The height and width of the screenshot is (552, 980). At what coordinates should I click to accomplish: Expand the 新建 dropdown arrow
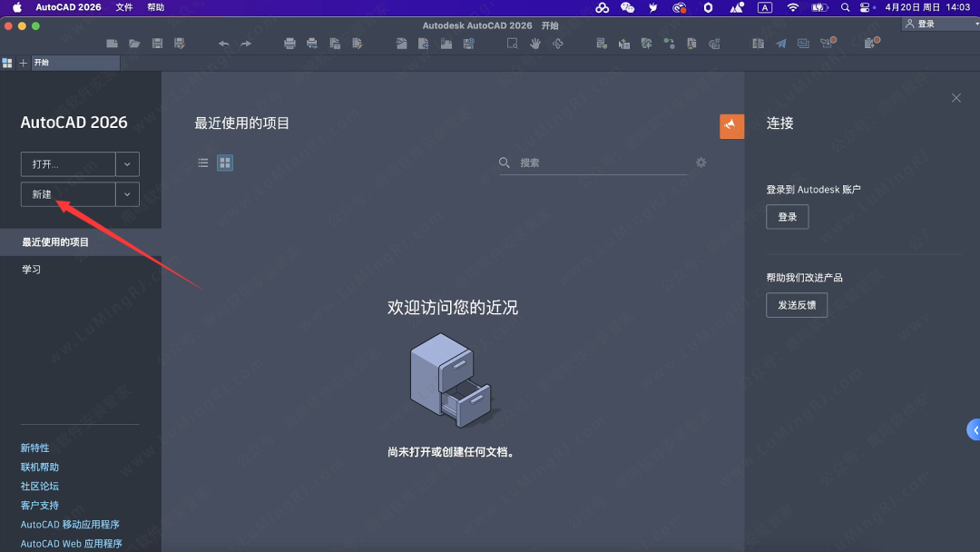127,194
